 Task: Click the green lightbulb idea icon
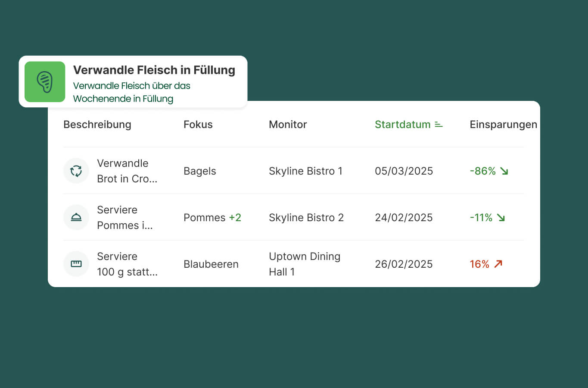(45, 82)
